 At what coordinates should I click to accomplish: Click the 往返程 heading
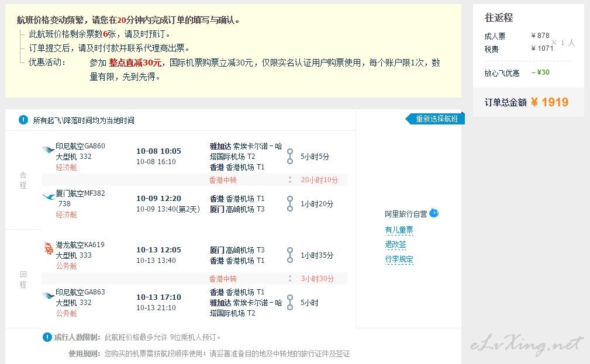point(499,18)
